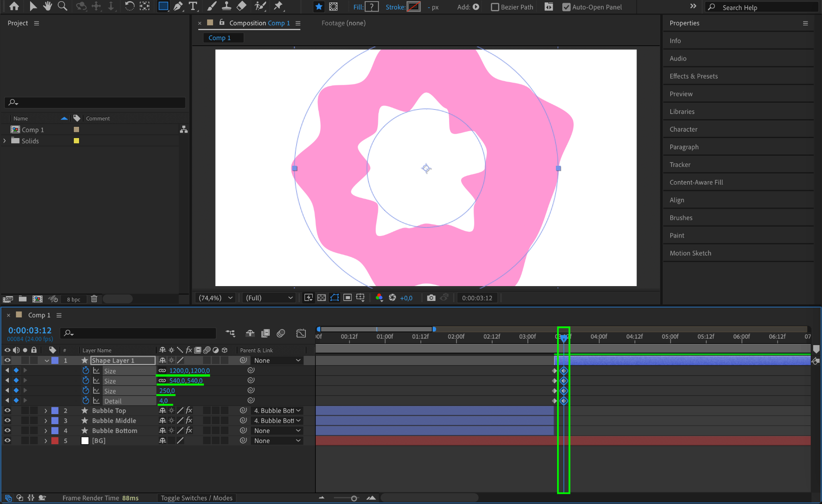
Task: Open parent dropdown for Bubble Bottom layer
Action: (277, 431)
